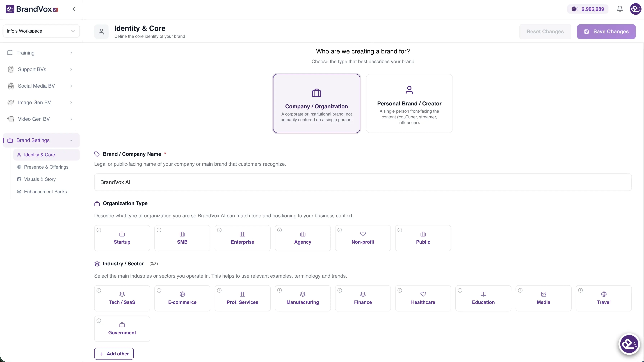Go to Identity & Core settings
644x362 pixels.
pos(47,155)
